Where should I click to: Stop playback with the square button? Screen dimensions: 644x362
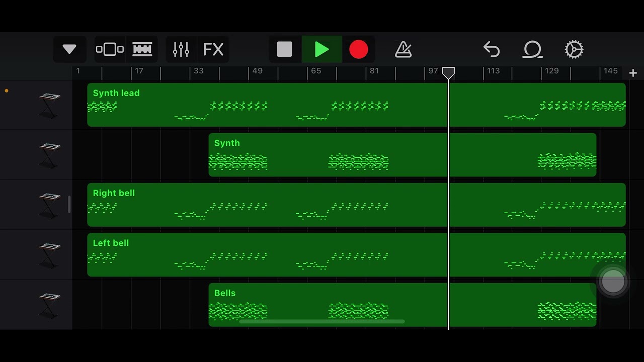pyautogui.click(x=284, y=49)
